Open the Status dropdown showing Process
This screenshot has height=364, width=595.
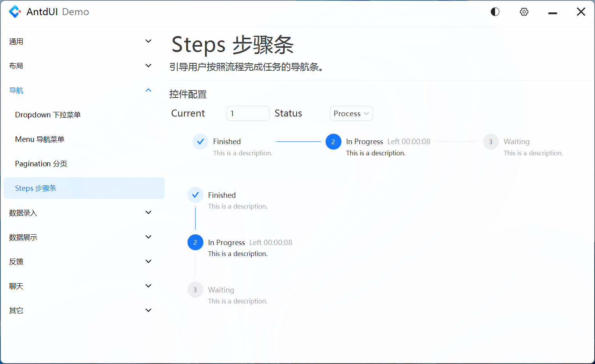(351, 113)
